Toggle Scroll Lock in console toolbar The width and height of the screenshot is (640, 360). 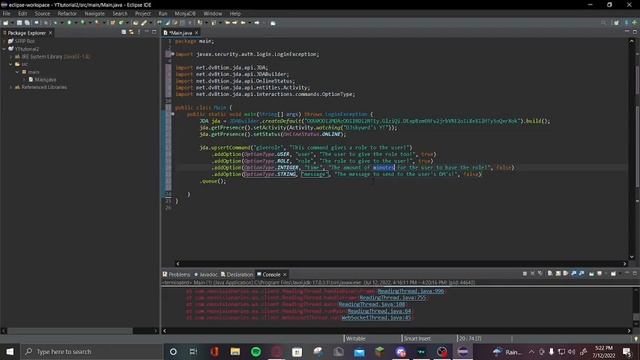(558, 273)
